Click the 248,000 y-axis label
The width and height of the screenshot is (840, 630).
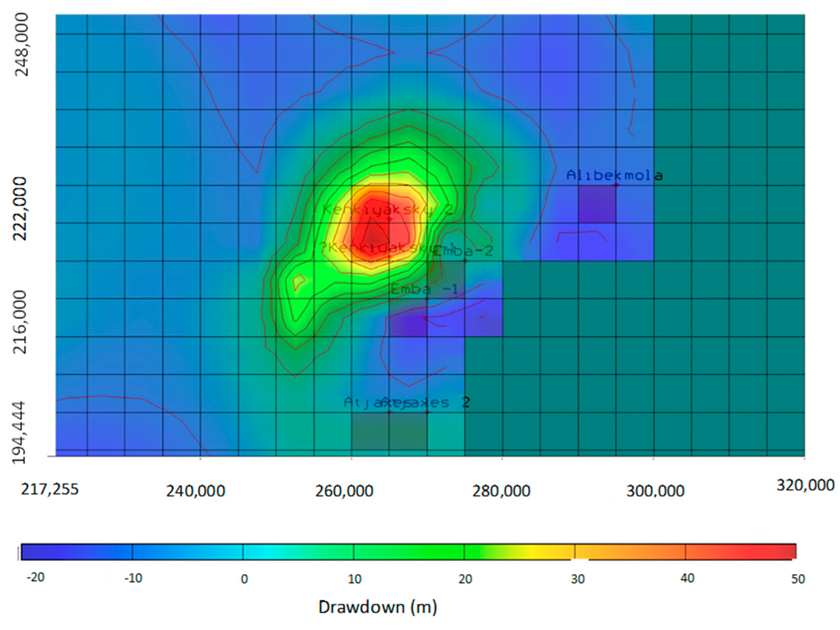(21, 45)
